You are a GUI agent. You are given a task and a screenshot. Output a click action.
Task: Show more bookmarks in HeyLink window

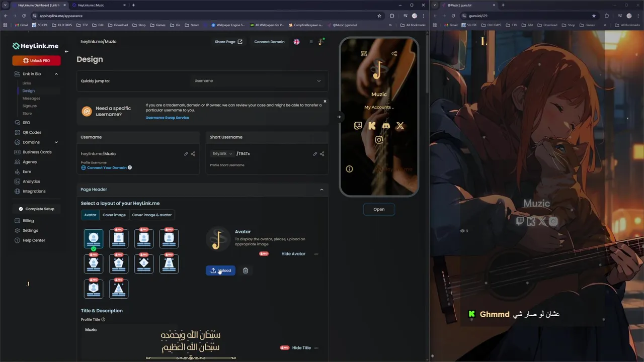click(390, 25)
